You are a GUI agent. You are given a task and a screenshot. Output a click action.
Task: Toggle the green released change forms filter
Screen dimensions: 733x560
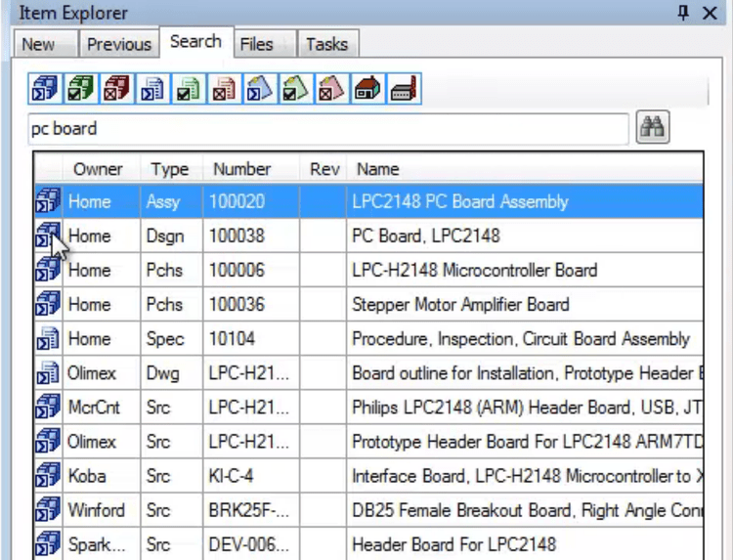point(296,88)
